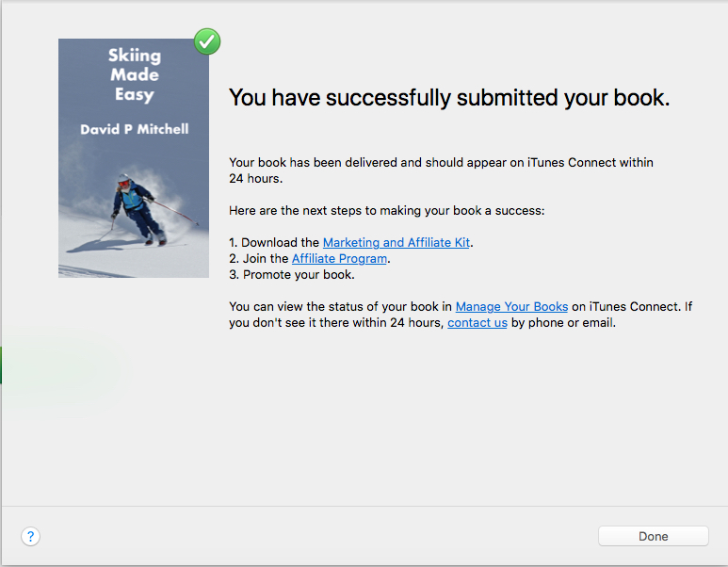
Task: Select the Skiing Made Easy book cover
Action: point(134,158)
